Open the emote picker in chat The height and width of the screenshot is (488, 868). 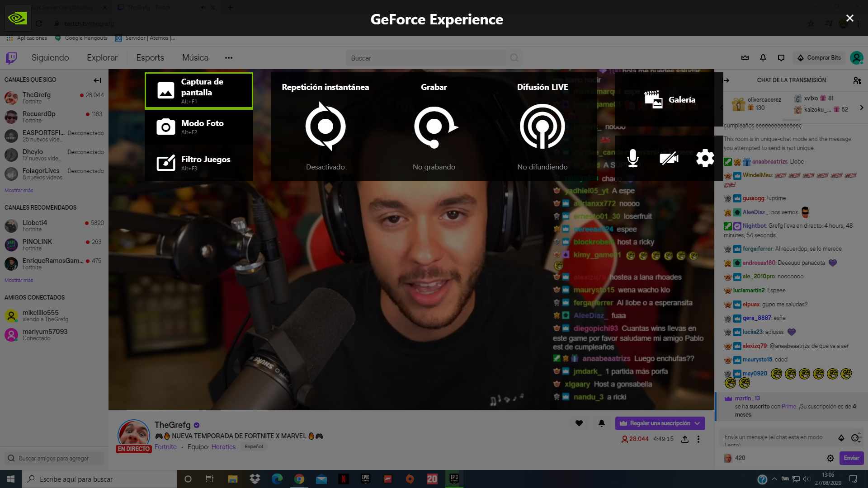[x=855, y=438]
